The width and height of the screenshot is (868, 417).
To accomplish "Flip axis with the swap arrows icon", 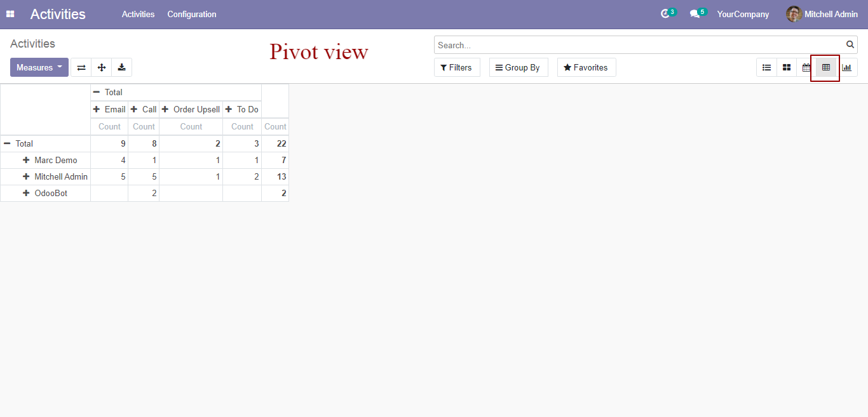I will click(x=81, y=67).
